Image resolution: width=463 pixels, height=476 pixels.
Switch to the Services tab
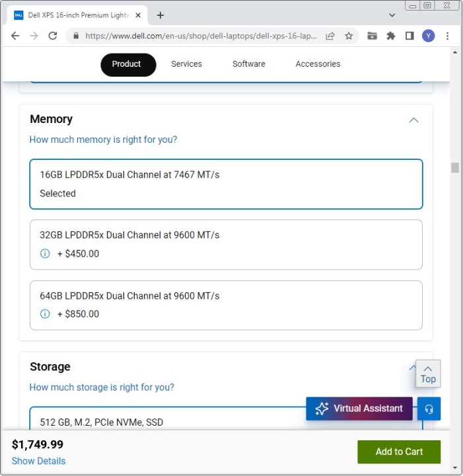(186, 64)
